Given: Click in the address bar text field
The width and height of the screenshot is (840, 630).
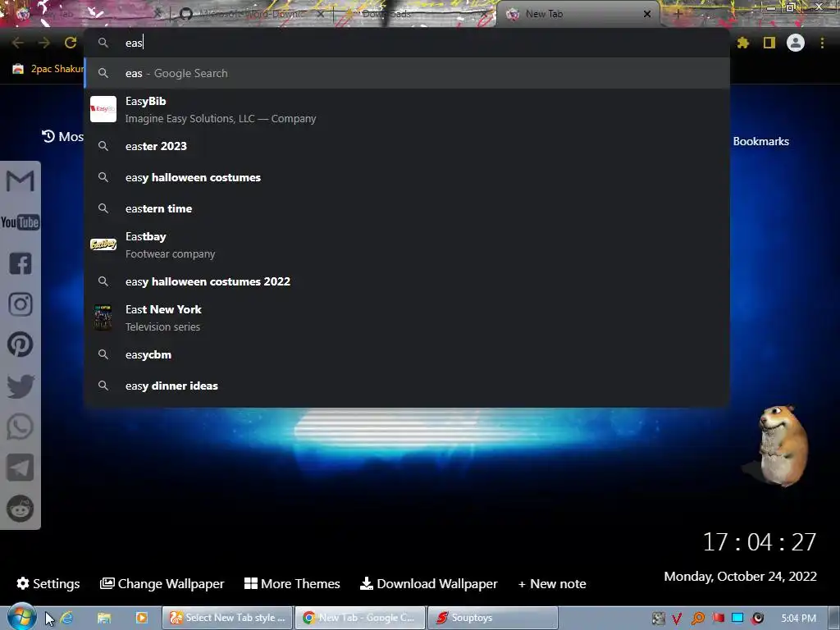Looking at the screenshot, I should tap(407, 43).
